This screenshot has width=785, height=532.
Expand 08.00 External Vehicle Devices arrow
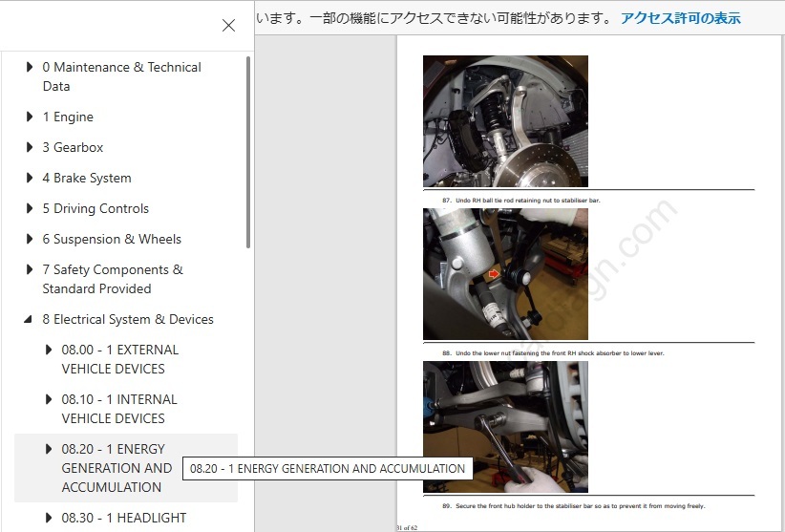(49, 350)
